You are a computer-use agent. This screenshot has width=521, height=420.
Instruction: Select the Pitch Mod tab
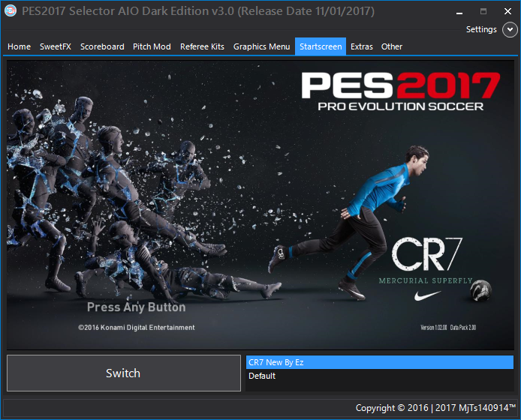point(152,46)
